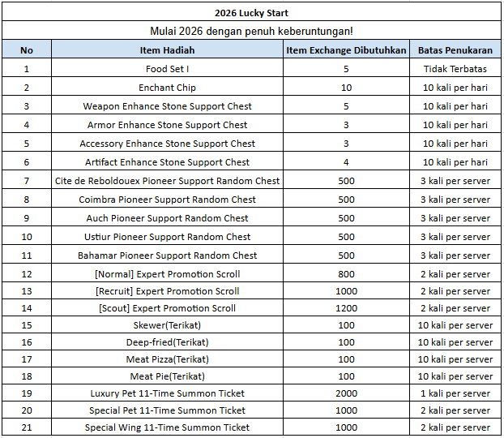Image resolution: width=504 pixels, height=438 pixels.
Task: Click the "Meat Pizza(Terikat)" cell
Action: click(167, 359)
